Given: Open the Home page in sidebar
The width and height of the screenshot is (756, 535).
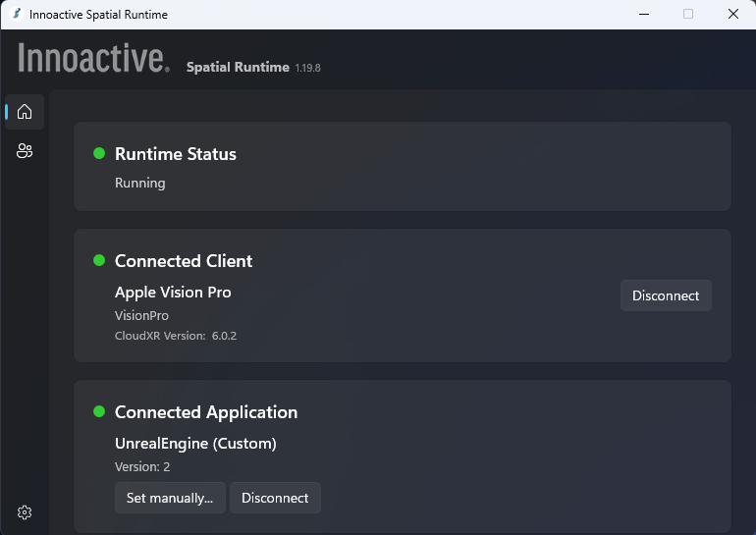Looking at the screenshot, I should pyautogui.click(x=25, y=112).
